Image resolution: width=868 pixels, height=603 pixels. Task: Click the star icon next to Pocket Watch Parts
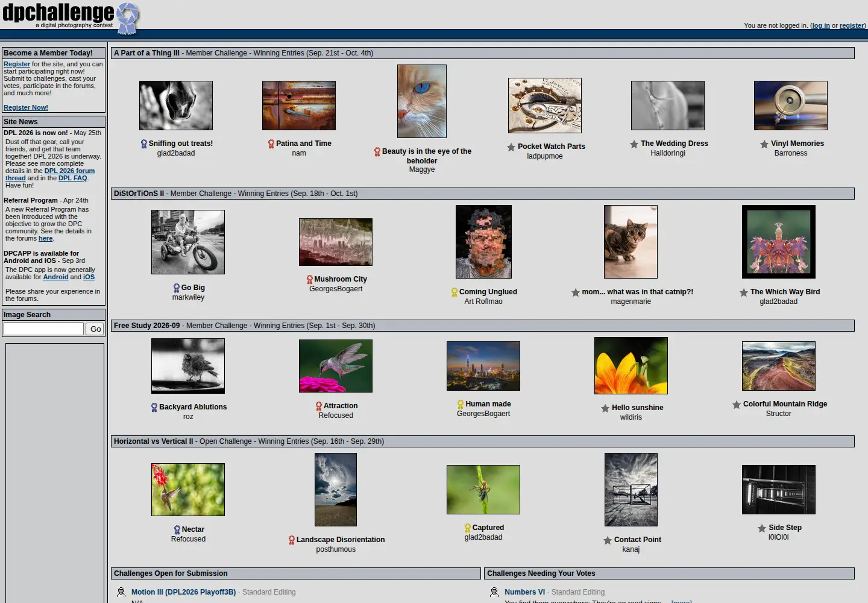click(511, 147)
